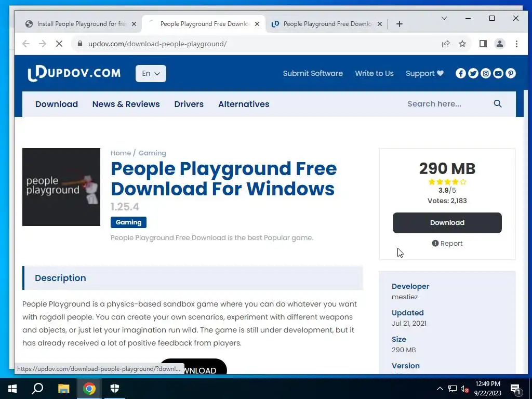532x399 pixels.
Task: Click the Votes: 2,183 text
Action: pos(447,201)
